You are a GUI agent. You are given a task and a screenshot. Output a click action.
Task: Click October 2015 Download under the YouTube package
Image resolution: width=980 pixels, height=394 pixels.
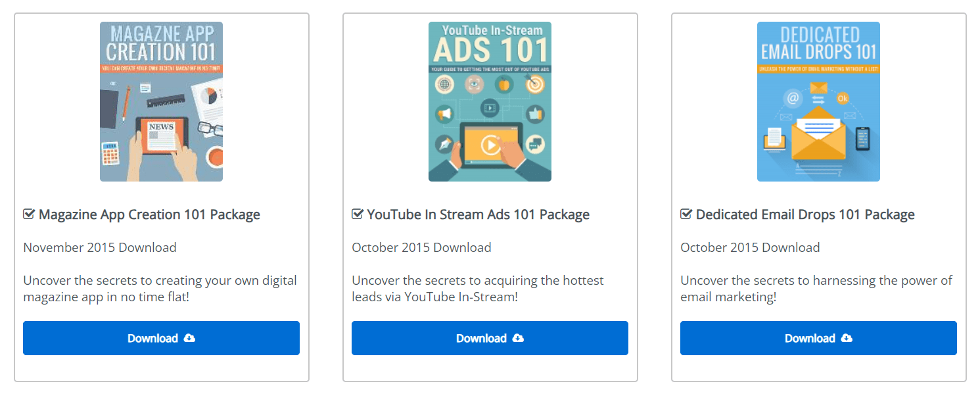tap(421, 247)
